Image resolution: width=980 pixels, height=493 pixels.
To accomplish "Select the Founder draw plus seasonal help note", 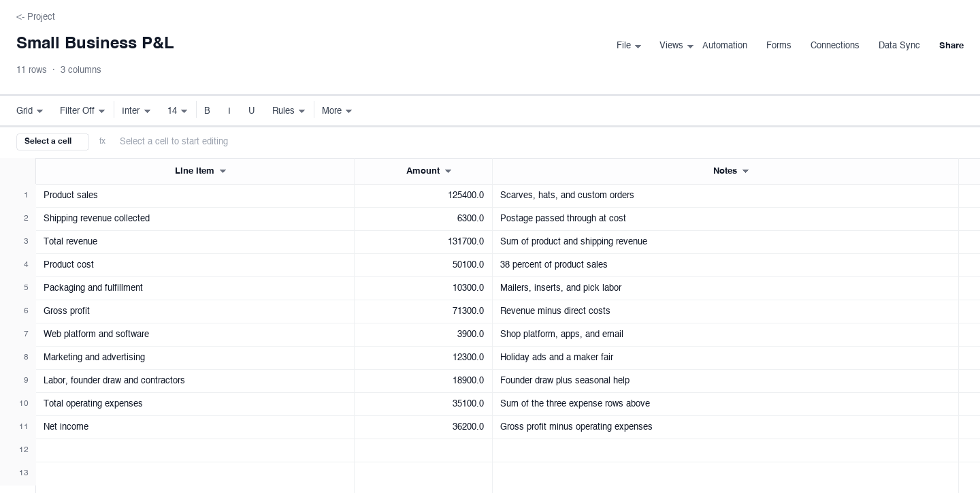I will [x=725, y=381].
